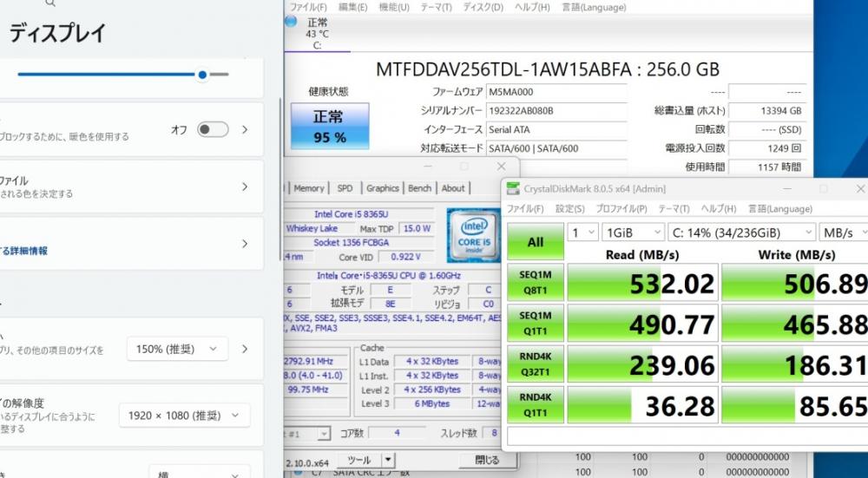
Task: Click the firmware field M5MA000
Action: pyautogui.click(x=556, y=92)
